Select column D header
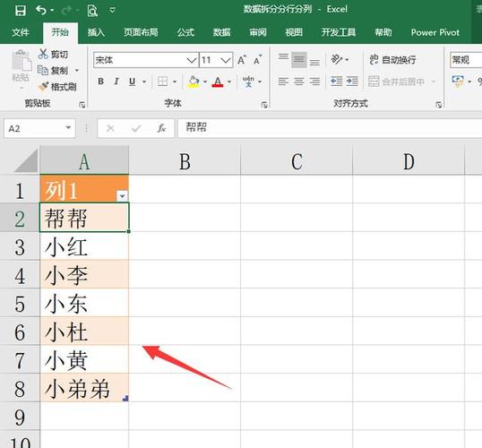482x448 pixels. click(409, 160)
